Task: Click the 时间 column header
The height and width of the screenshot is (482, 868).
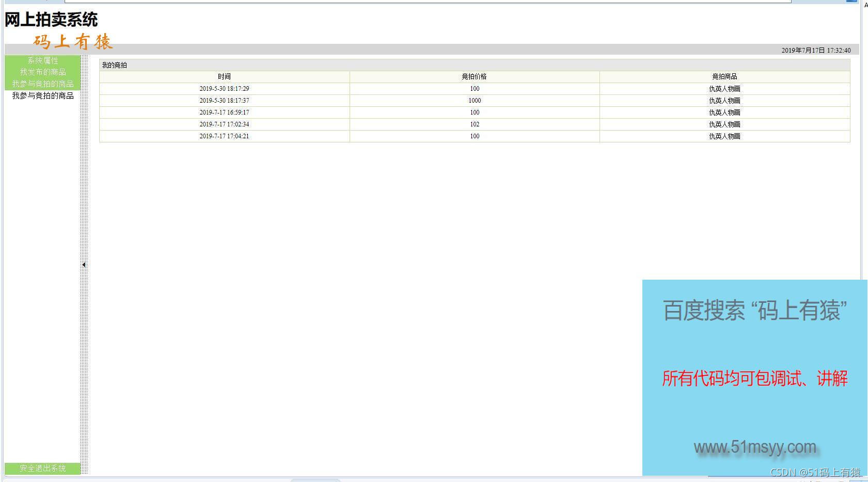Action: click(x=224, y=76)
